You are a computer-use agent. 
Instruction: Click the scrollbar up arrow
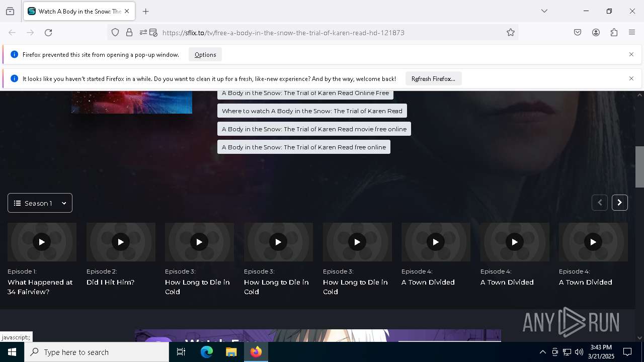click(x=639, y=95)
